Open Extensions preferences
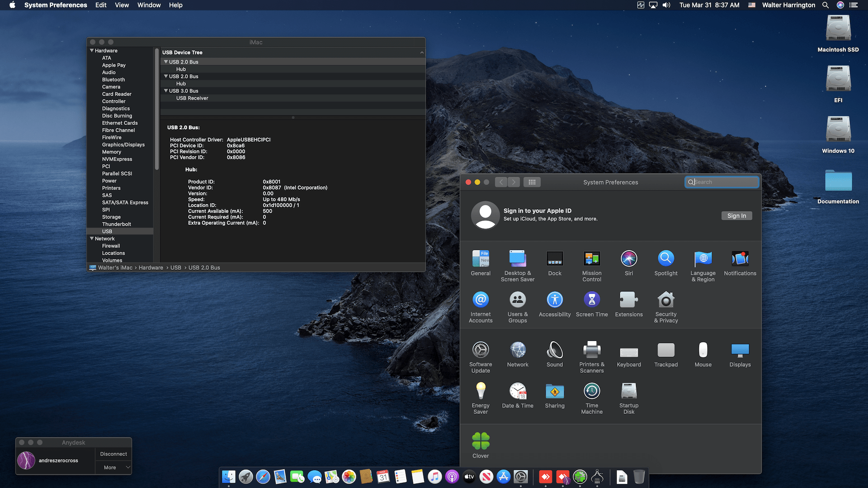This screenshot has height=488, width=868. (x=629, y=304)
